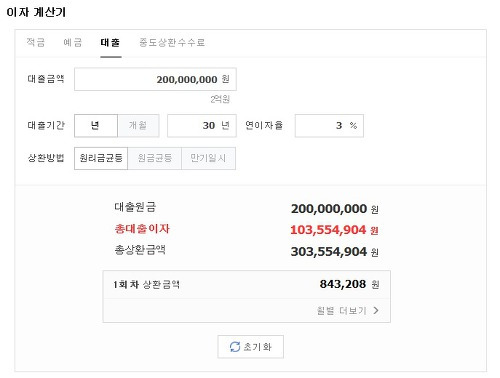500x378 pixels.
Task: Click the 대출금액 input field
Action: click(155, 79)
